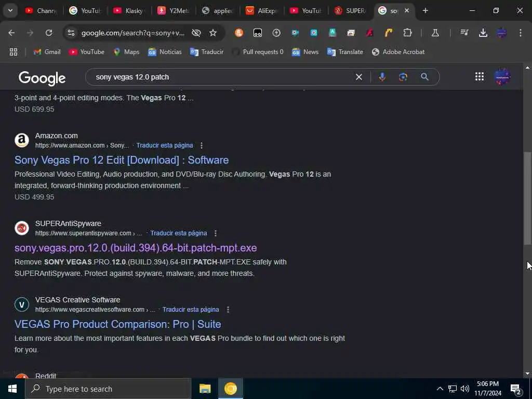Switch to the Klasky YouTube tab
The image size is (532, 399).
pos(129,10)
